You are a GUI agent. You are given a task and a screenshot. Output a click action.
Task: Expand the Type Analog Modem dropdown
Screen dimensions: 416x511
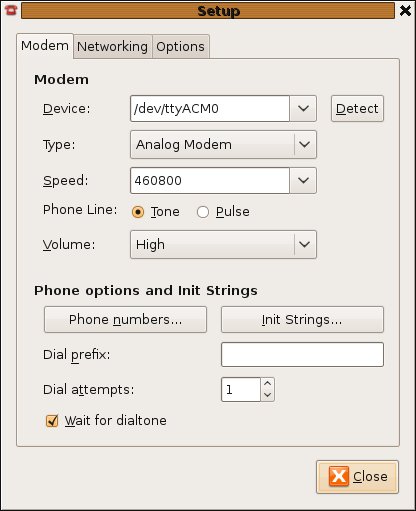[x=223, y=144]
